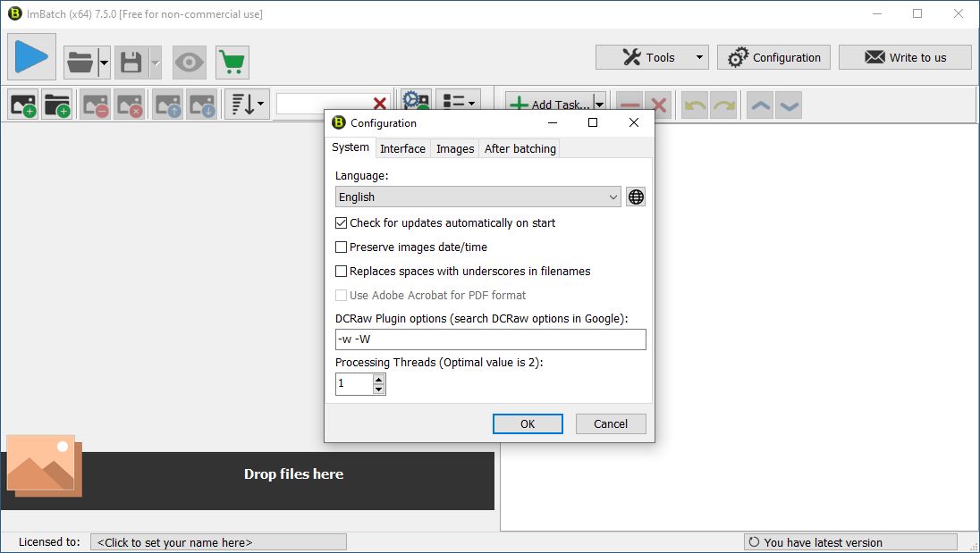Expand the Add Task dropdown arrow
This screenshot has height=553, width=980.
tap(599, 104)
